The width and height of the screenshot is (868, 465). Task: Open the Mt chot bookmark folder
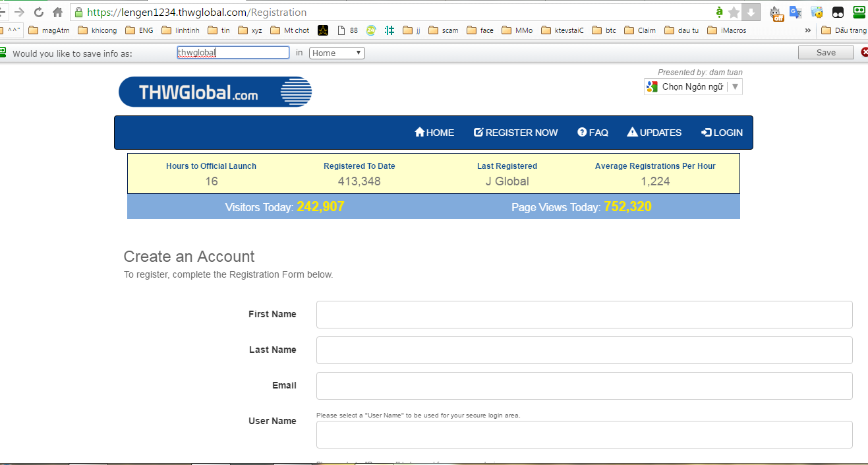290,30
